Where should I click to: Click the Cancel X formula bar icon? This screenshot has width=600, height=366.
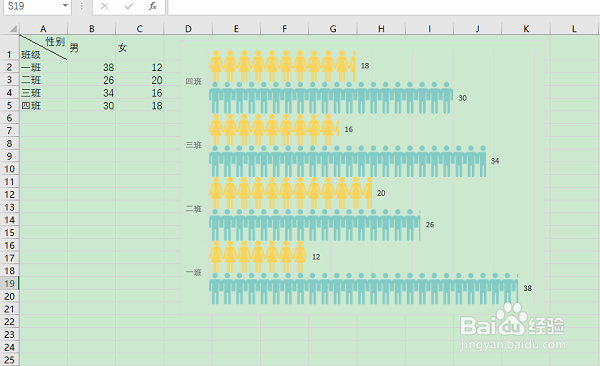[x=104, y=6]
